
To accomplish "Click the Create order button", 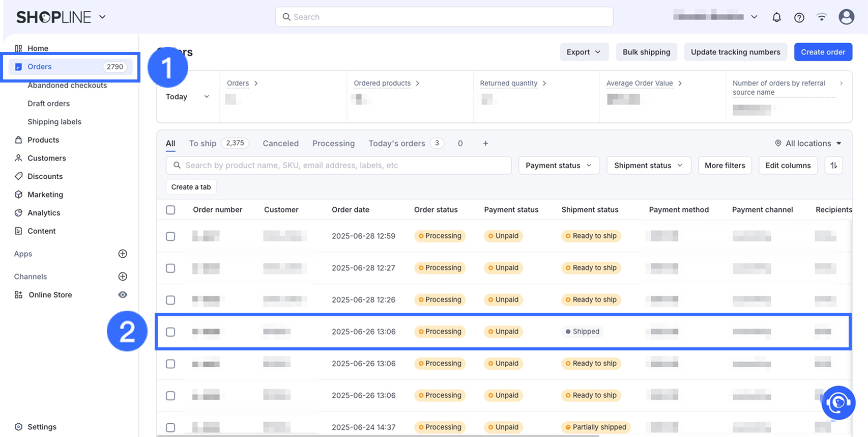I will pos(823,52).
